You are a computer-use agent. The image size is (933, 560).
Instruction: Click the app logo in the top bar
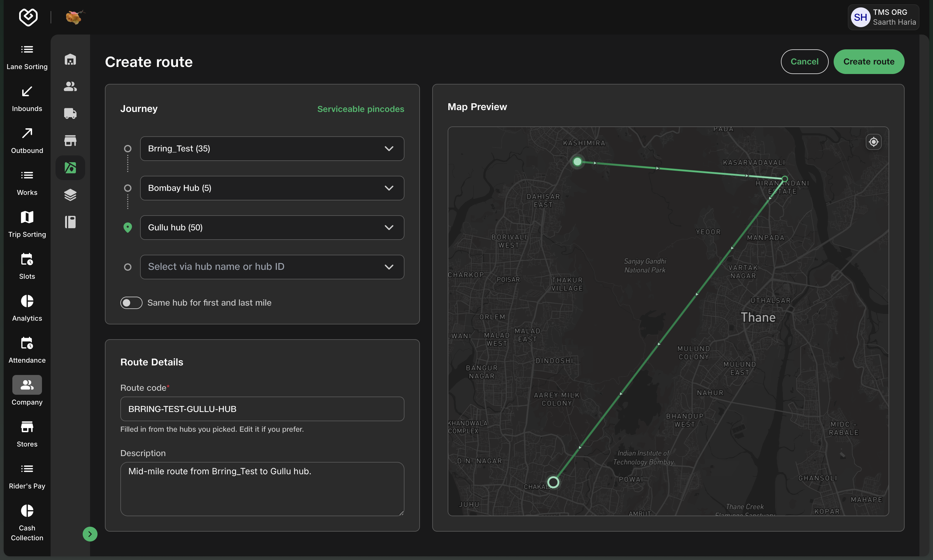28,17
